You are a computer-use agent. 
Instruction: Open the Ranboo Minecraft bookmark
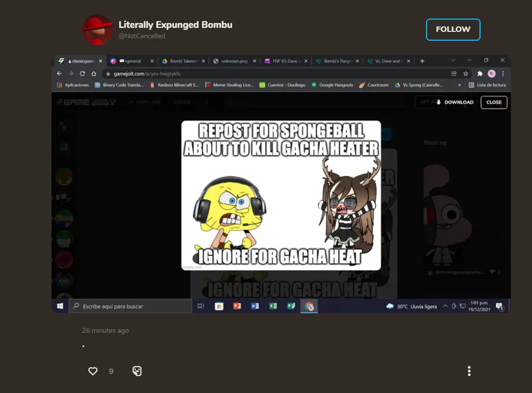pos(174,85)
